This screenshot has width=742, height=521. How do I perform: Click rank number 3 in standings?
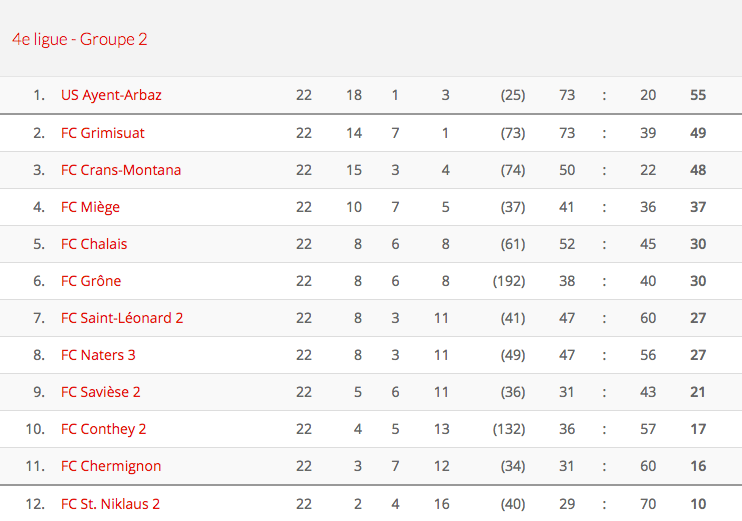tap(39, 170)
